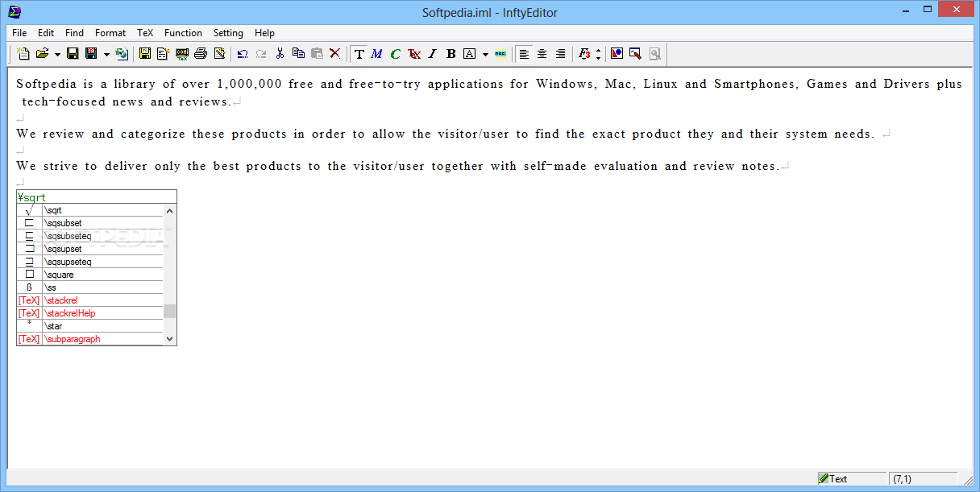The image size is (980, 492).
Task: Click the boxed A font style icon
Action: [469, 54]
